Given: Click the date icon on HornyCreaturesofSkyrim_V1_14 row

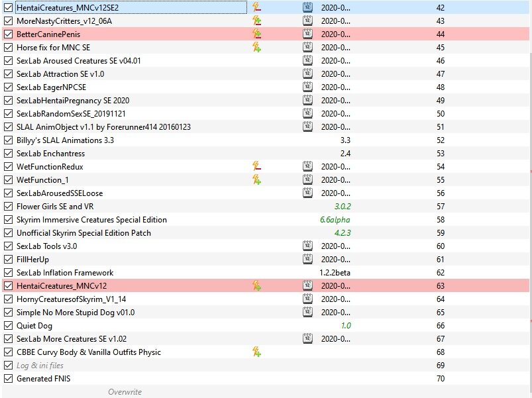Looking at the screenshot, I should tap(307, 298).
